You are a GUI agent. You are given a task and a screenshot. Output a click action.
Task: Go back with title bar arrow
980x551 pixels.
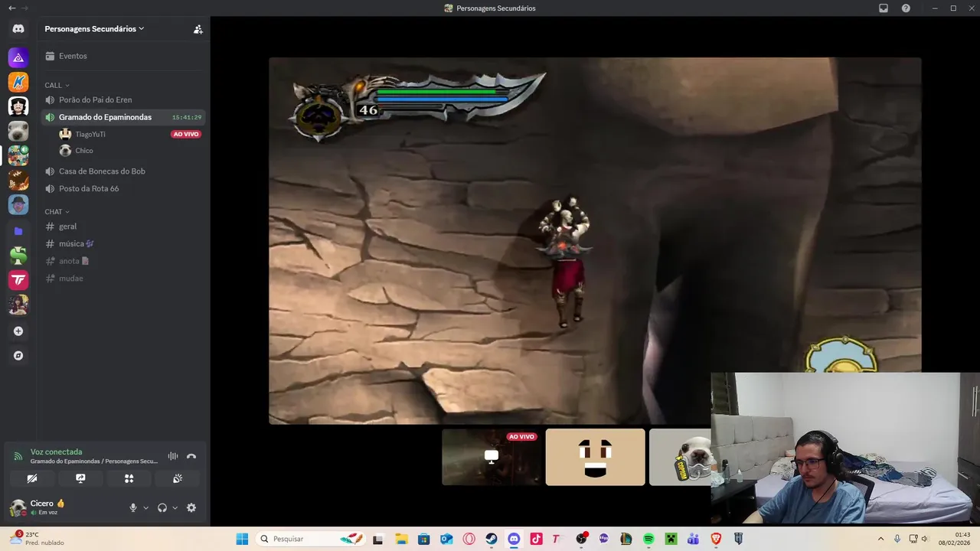pyautogui.click(x=11, y=8)
